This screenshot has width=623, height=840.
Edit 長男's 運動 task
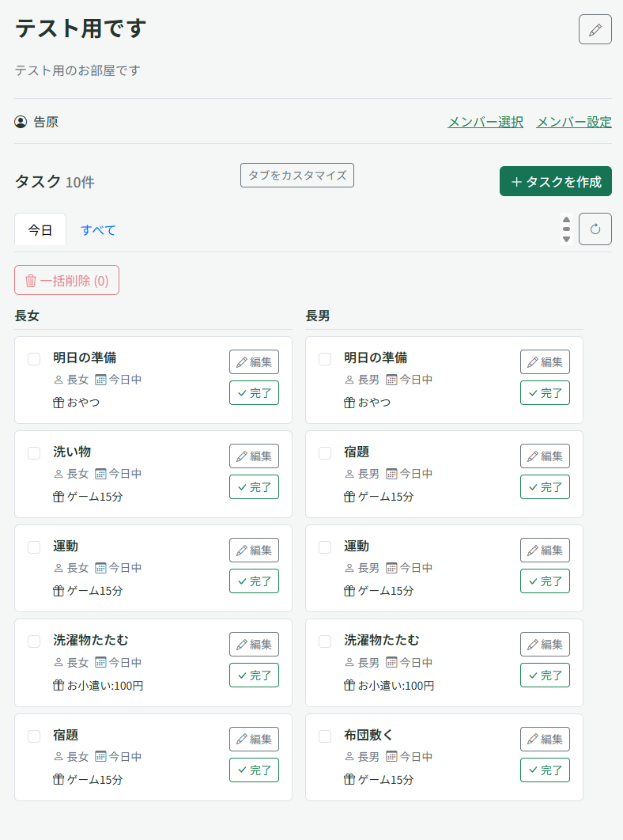[545, 551]
